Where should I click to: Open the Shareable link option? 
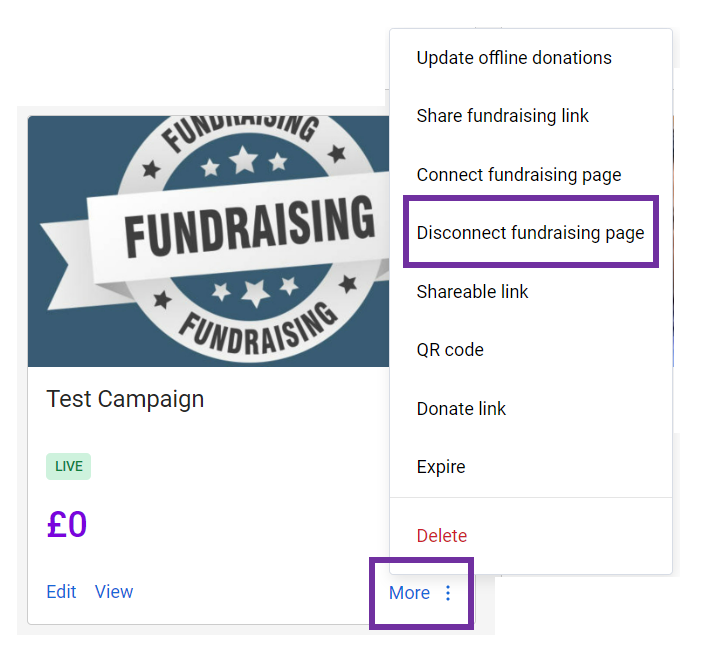(x=472, y=292)
